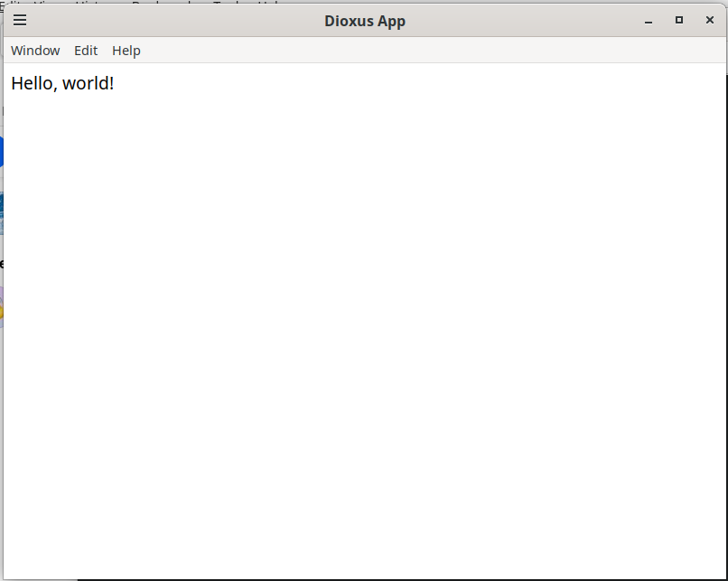Click the word "Hello" in the page
728x581 pixels.
click(33, 84)
